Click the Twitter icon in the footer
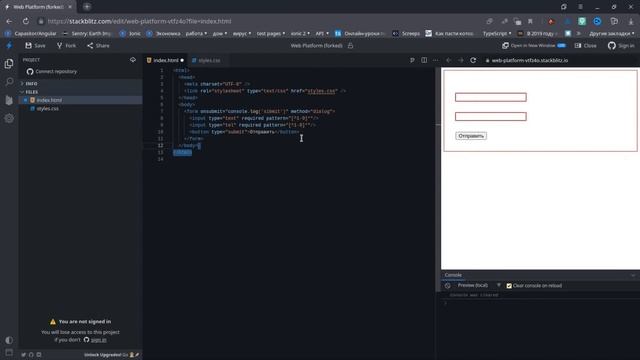640x360 pixels. click(24, 355)
